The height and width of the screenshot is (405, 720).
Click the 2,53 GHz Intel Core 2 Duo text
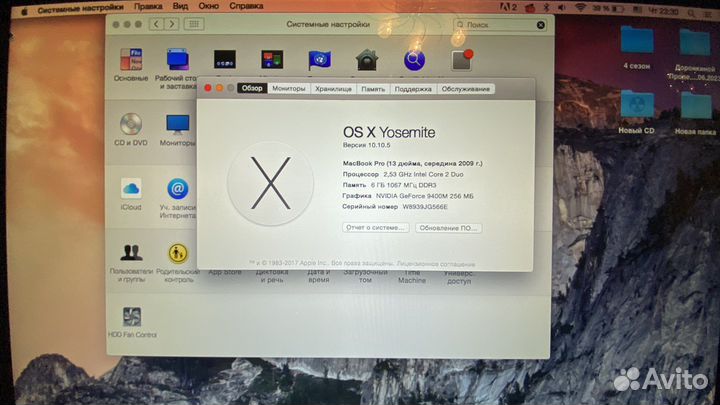coord(423,174)
